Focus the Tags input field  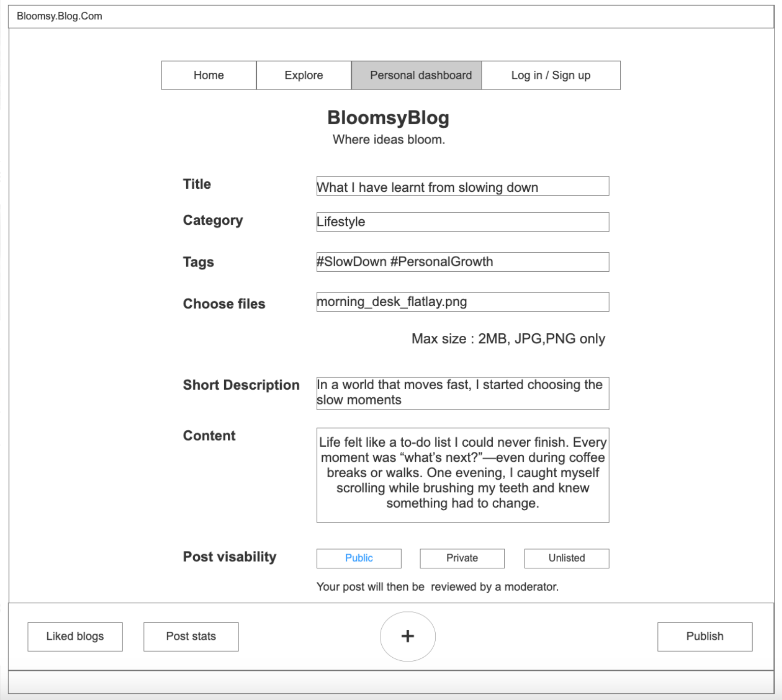463,262
